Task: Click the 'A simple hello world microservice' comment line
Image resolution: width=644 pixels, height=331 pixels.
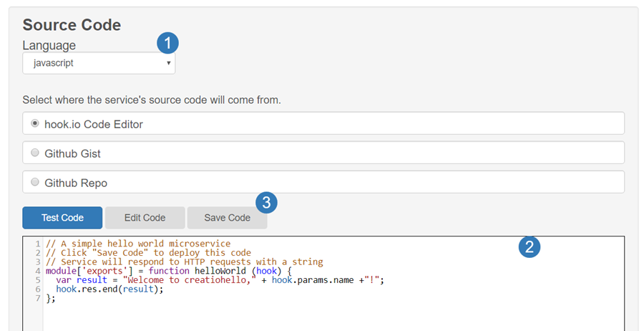Action: tap(137, 244)
